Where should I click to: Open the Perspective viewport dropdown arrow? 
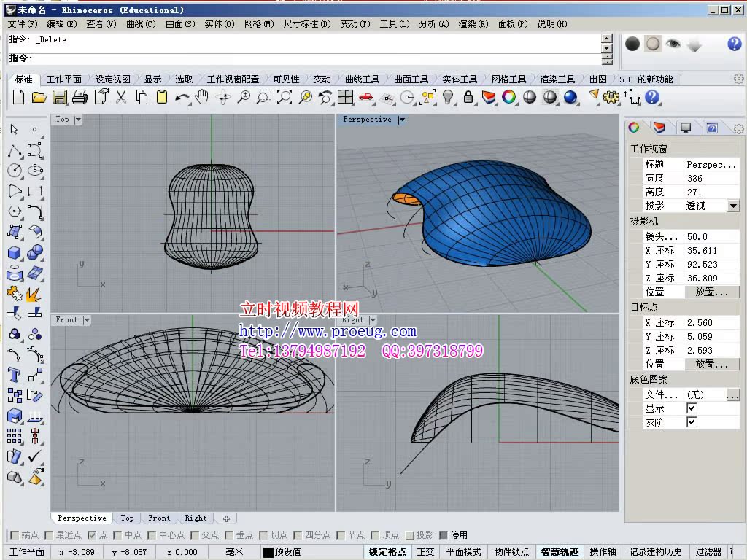pos(402,120)
